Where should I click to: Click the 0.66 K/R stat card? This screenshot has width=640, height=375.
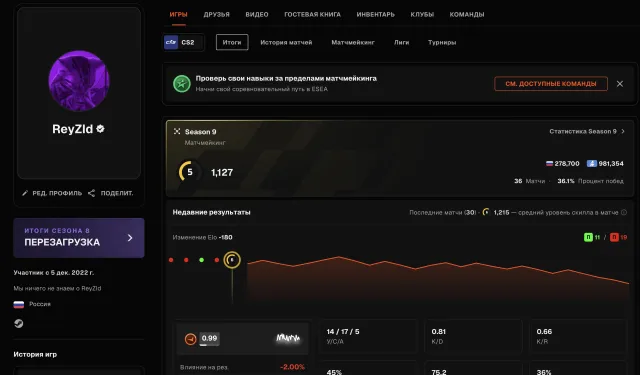tap(578, 336)
